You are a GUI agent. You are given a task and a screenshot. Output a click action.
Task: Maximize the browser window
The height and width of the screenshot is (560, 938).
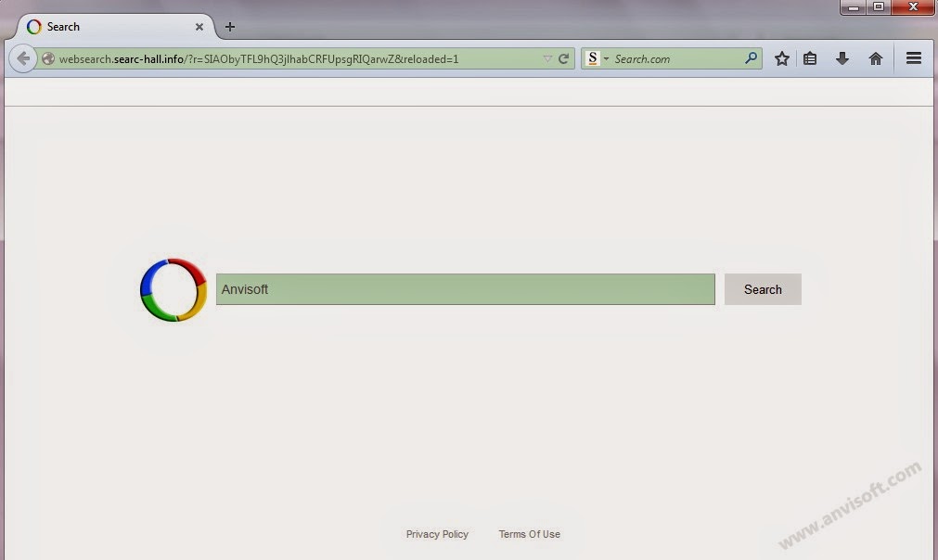879,7
